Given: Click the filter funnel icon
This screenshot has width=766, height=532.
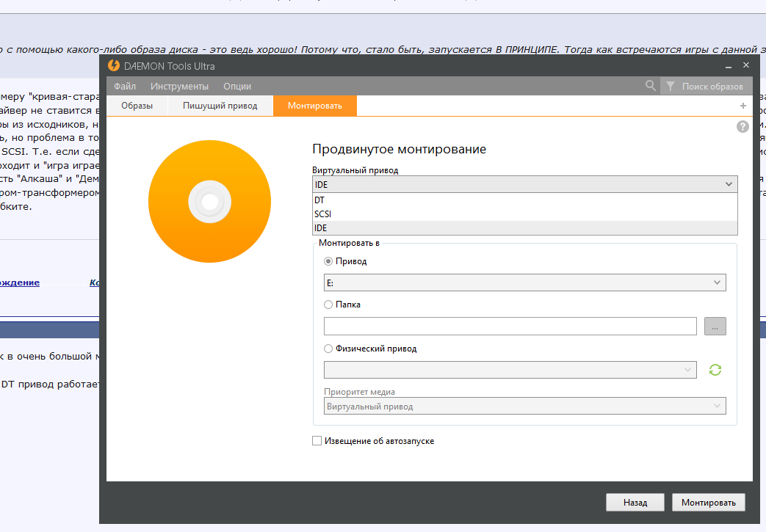Looking at the screenshot, I should point(671,87).
